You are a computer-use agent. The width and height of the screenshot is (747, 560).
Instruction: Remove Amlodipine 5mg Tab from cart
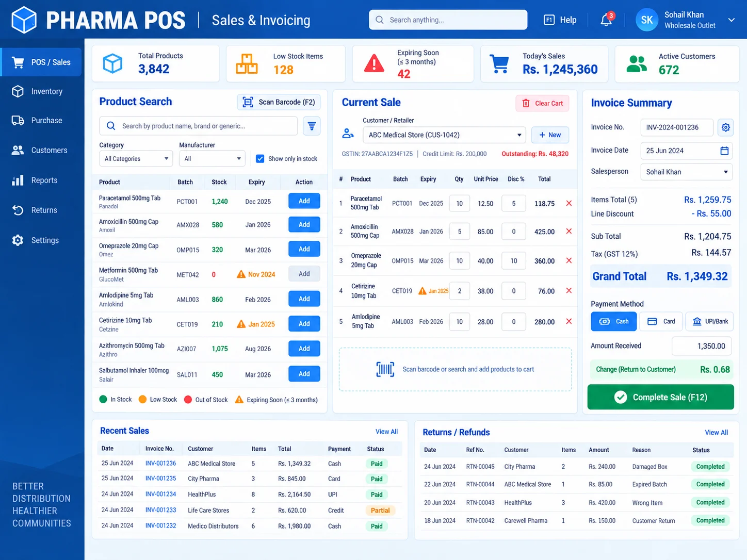(x=569, y=321)
